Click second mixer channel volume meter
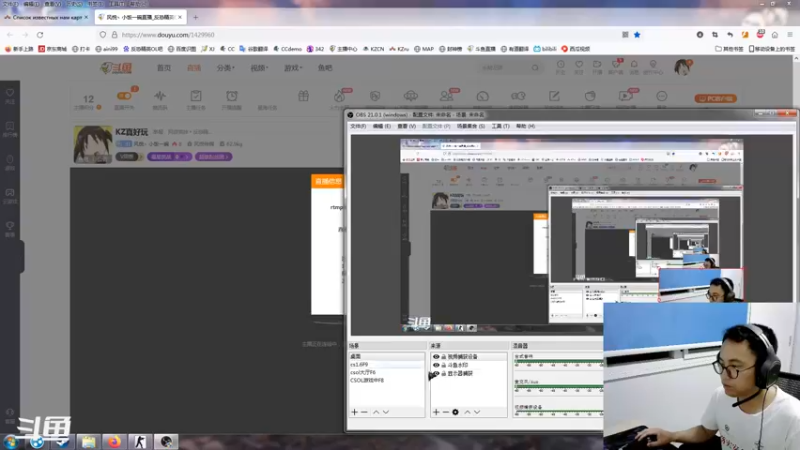800x450 pixels. 558,388
